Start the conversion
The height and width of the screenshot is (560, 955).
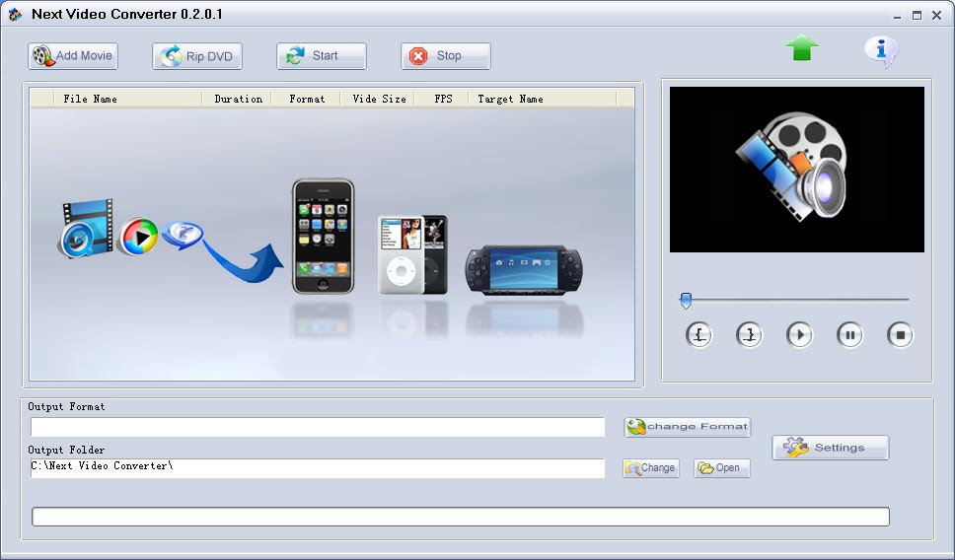322,56
